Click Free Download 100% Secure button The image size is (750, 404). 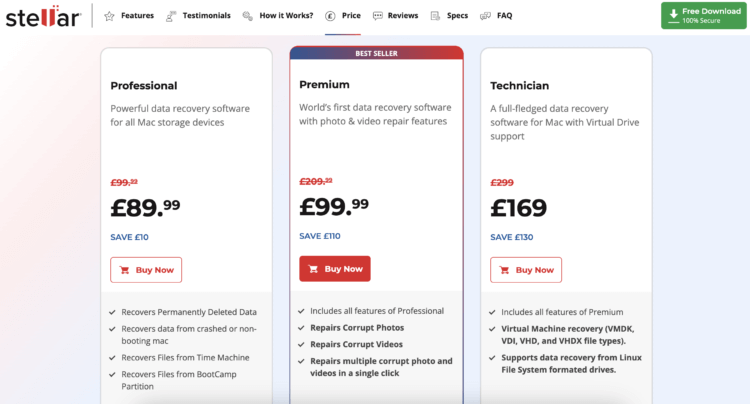point(704,16)
